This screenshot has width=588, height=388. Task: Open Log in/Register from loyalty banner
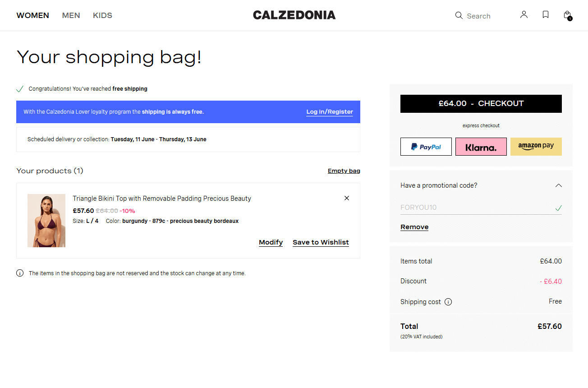click(330, 111)
